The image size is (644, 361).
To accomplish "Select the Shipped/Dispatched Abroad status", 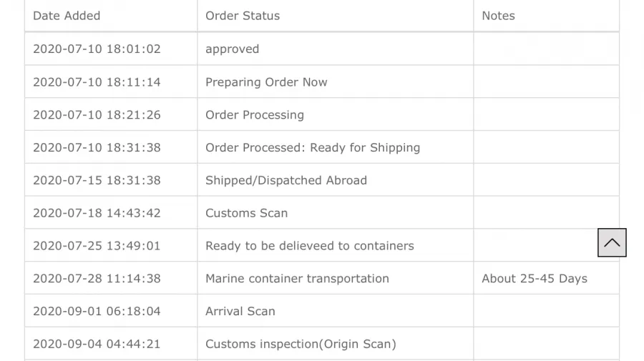I will 286,180.
